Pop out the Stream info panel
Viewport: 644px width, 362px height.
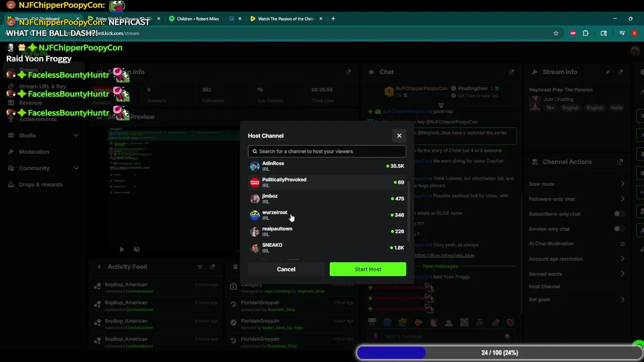pos(620,72)
